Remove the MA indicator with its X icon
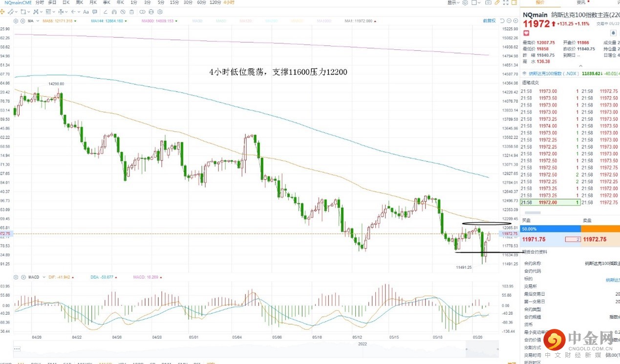 22,21
